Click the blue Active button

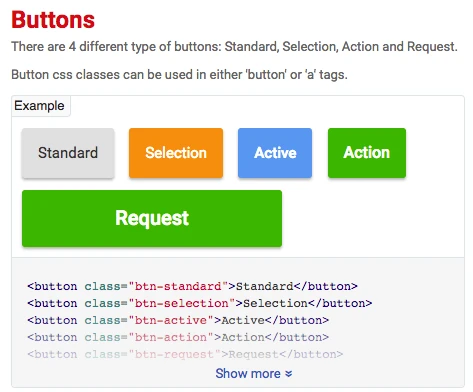point(275,153)
